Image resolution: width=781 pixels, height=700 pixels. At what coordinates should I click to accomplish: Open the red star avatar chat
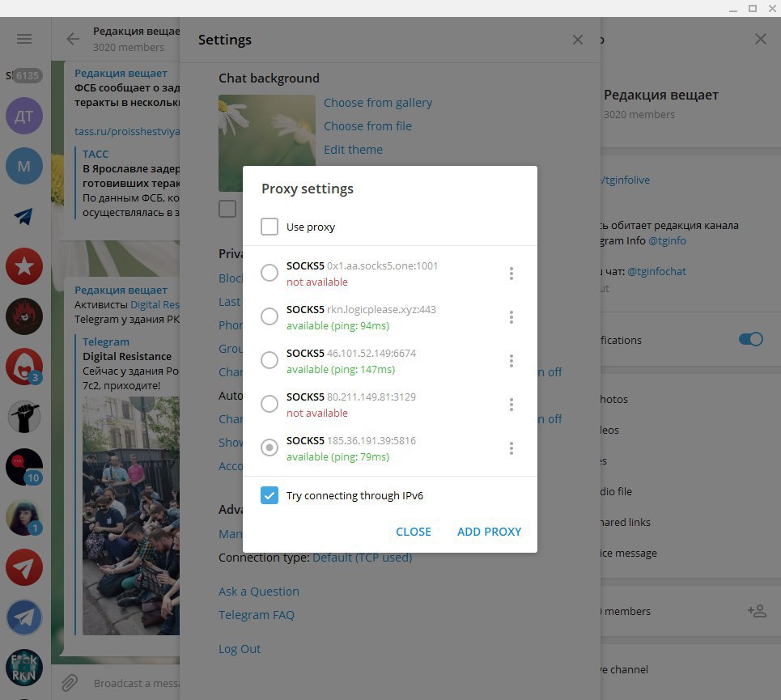coord(24,266)
